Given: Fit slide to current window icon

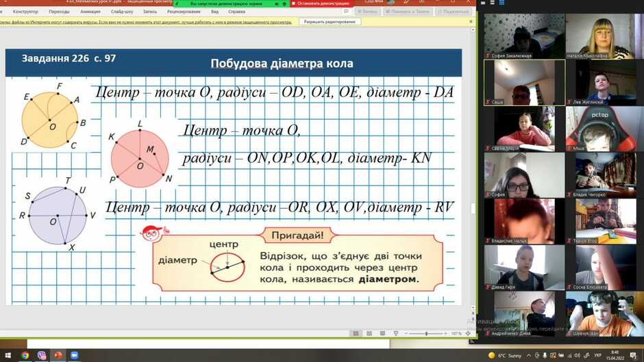Looking at the screenshot, I should point(468,334).
